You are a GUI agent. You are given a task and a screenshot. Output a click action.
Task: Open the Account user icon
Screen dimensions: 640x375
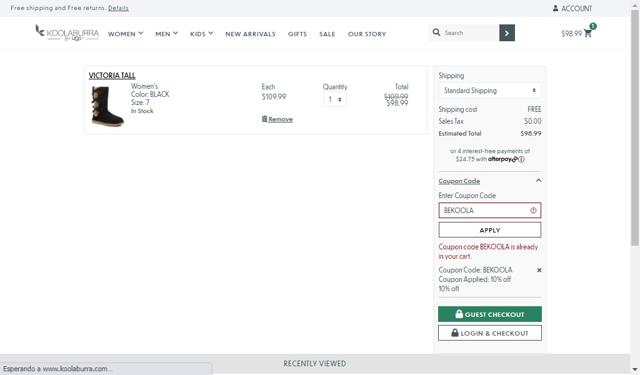[x=556, y=8]
